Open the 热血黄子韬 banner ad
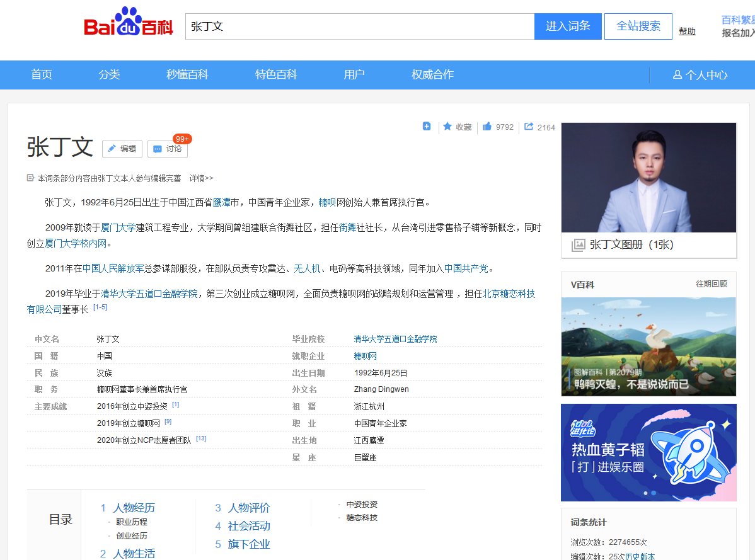This screenshot has width=755, height=560. coord(648,453)
